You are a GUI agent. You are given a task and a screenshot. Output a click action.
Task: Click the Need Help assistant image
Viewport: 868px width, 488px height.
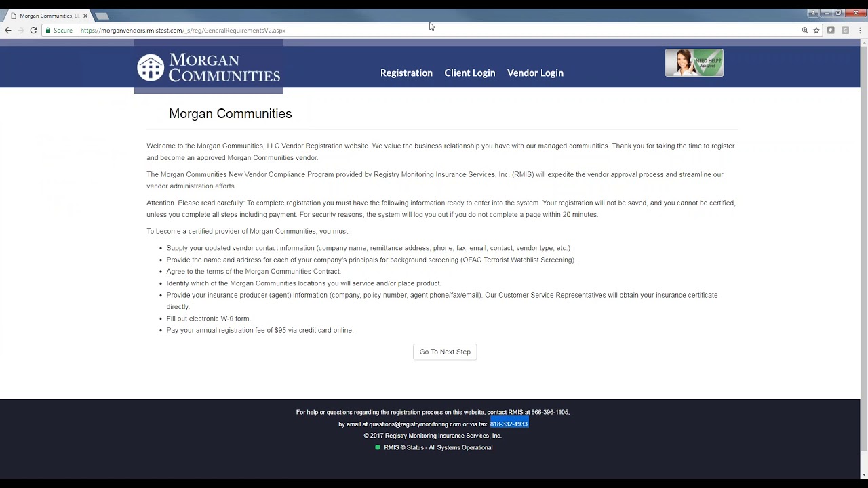tap(694, 63)
